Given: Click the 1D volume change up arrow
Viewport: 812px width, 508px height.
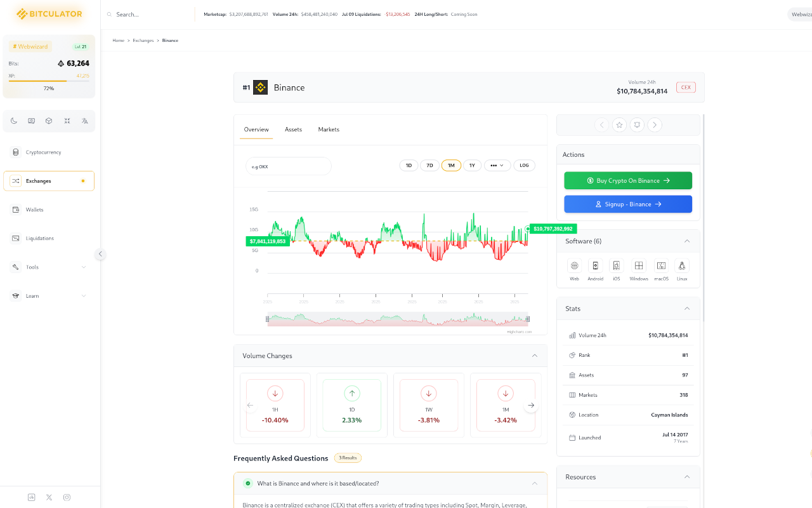Looking at the screenshot, I should (x=352, y=394).
